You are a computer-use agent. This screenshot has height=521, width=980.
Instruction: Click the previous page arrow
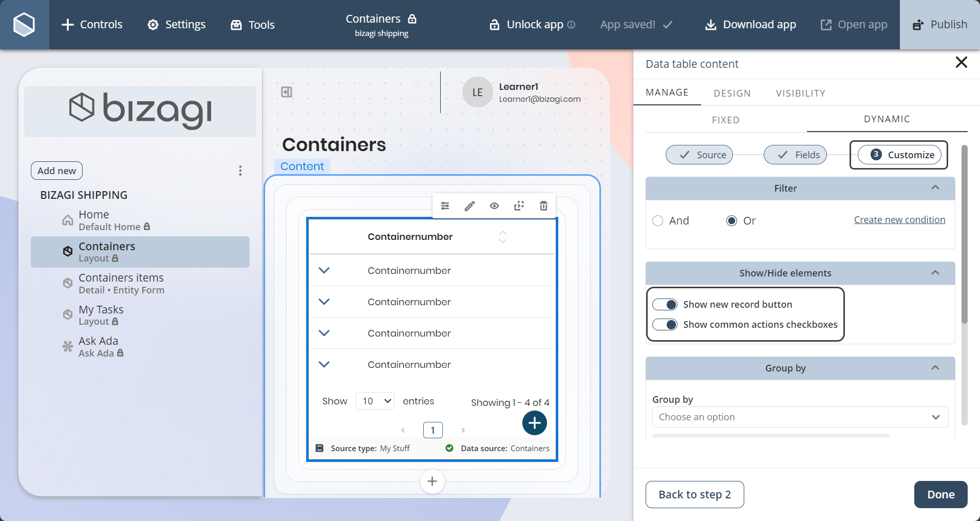click(403, 430)
